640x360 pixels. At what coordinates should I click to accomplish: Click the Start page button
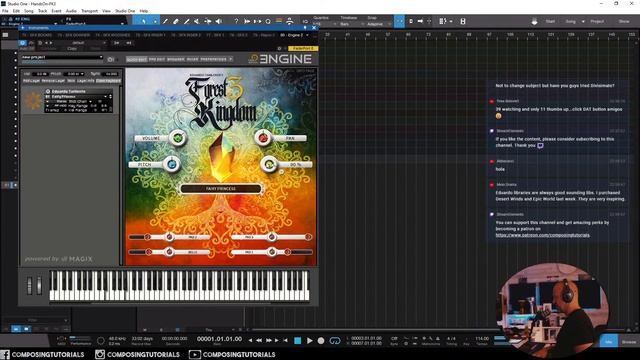click(x=550, y=21)
